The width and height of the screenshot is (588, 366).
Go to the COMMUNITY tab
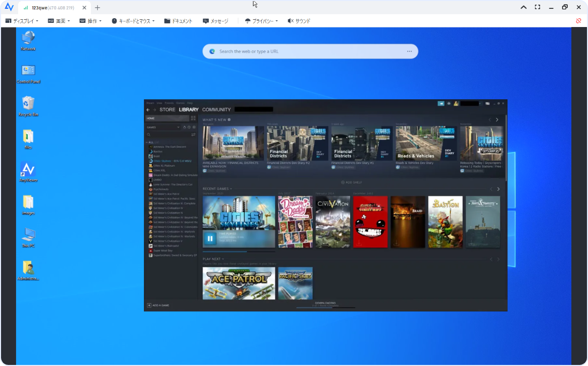216,110
